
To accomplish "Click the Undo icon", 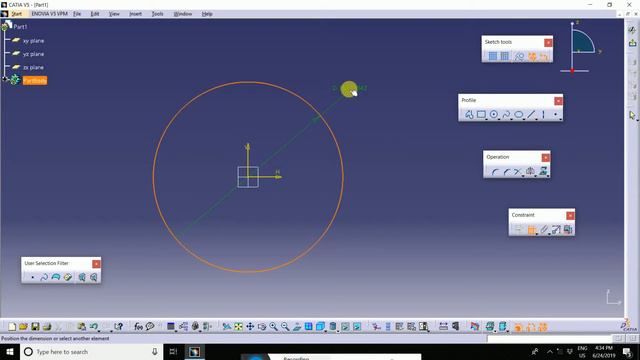I will point(94,327).
